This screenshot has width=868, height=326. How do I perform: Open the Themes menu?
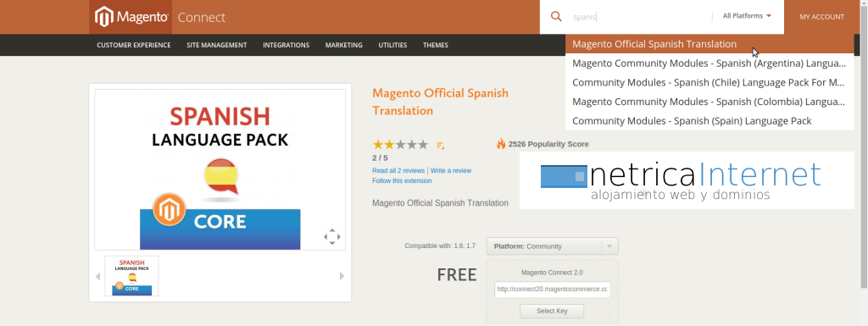pyautogui.click(x=435, y=46)
